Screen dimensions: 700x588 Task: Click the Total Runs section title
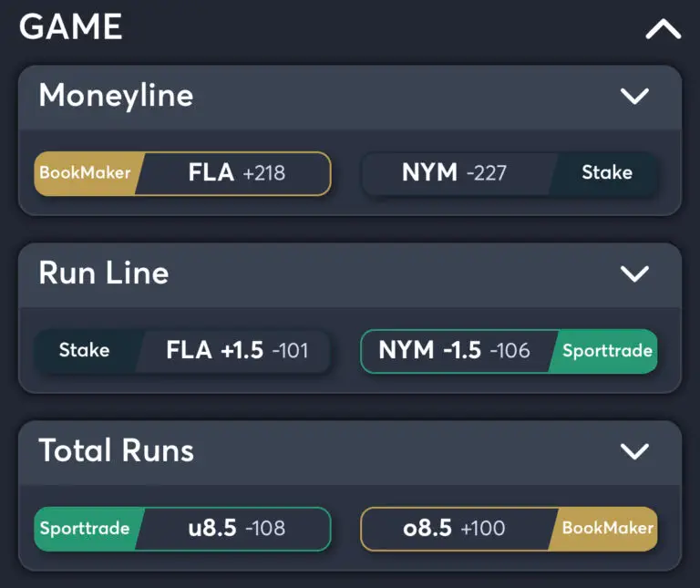[116, 450]
